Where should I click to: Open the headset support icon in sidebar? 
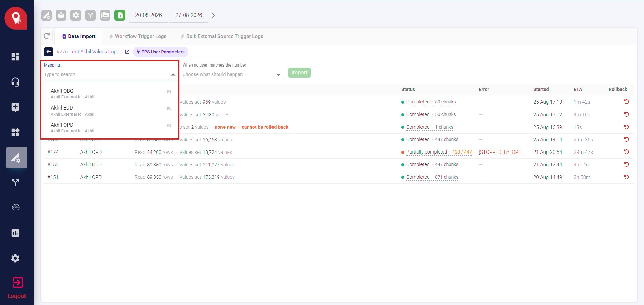tap(15, 82)
